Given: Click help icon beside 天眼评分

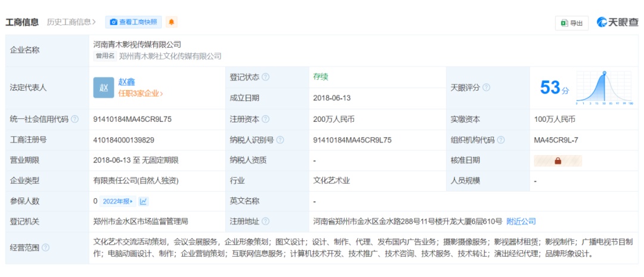Looking at the screenshot, I should point(486,87).
